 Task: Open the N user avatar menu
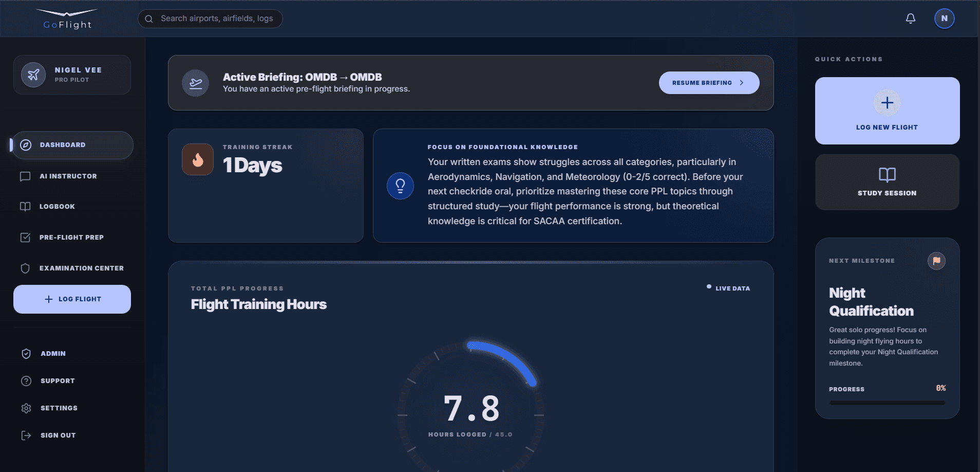click(944, 19)
